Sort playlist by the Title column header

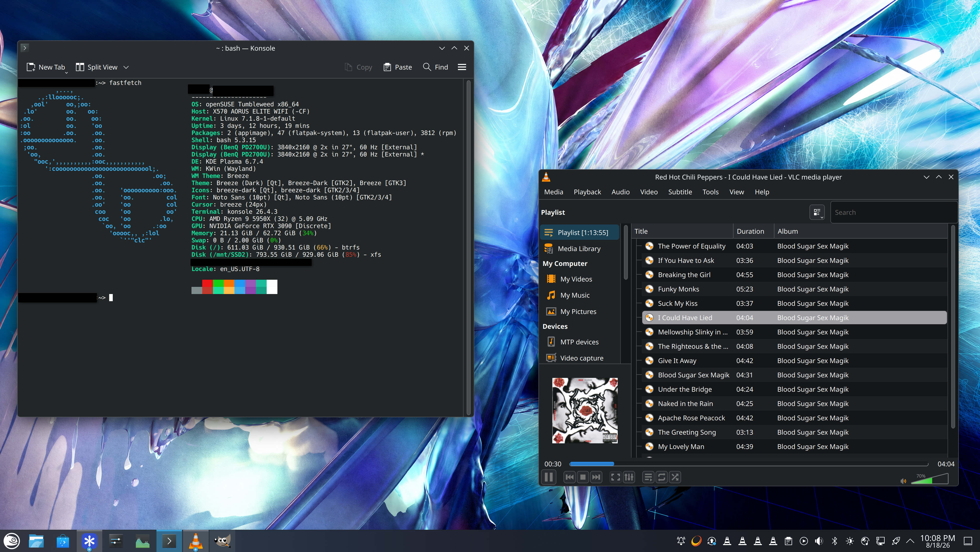pyautogui.click(x=682, y=231)
